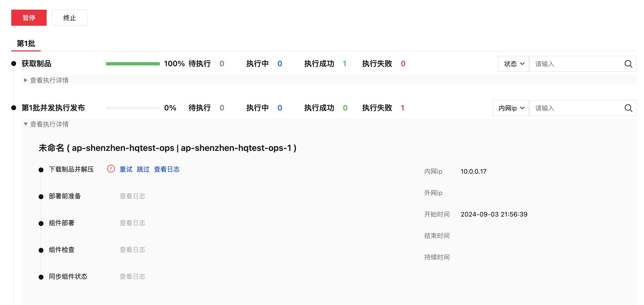644x305 pixels.
Task: Click the green 100% progress bar
Action: [x=133, y=64]
